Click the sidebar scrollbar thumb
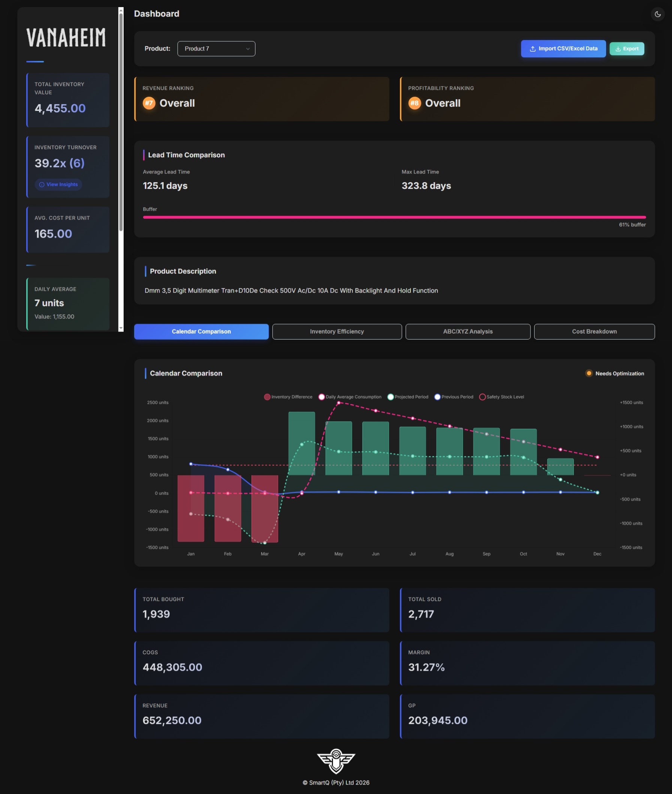The height and width of the screenshot is (794, 672). coord(121,122)
